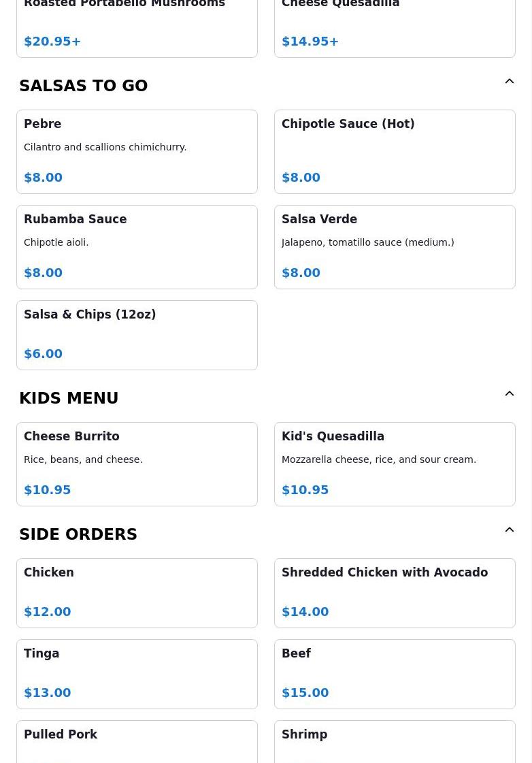Open the Pebre salsa item
532x763 pixels.
click(x=137, y=151)
